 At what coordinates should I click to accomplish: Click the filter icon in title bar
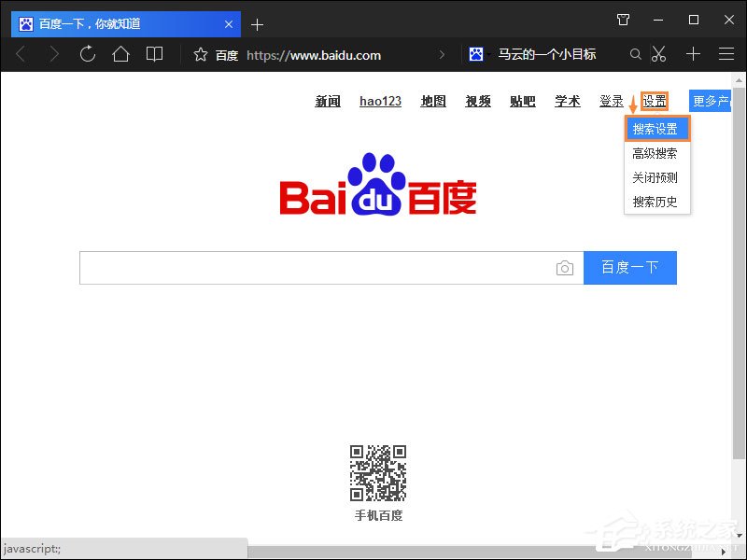coord(623,19)
